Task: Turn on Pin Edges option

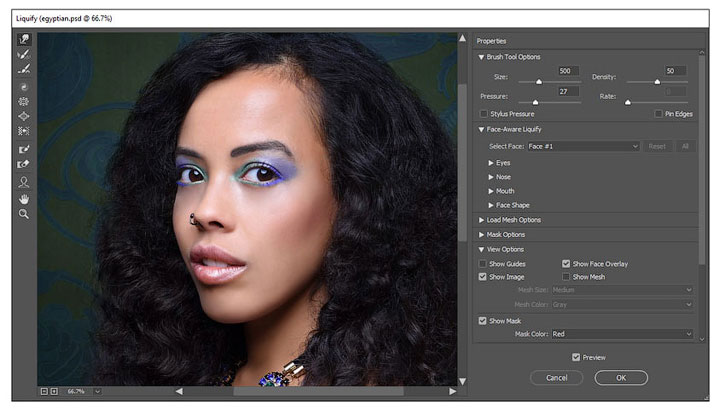Action: 658,115
